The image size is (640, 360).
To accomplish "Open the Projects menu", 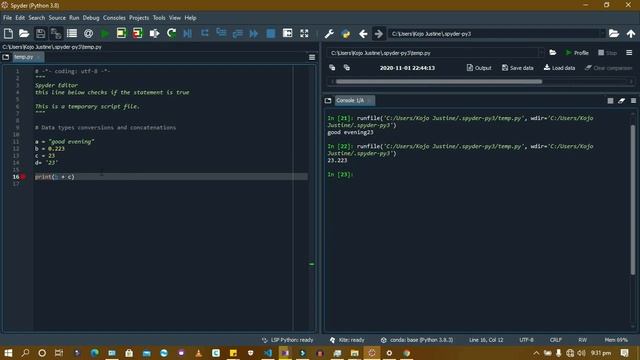I will pyautogui.click(x=139, y=18).
